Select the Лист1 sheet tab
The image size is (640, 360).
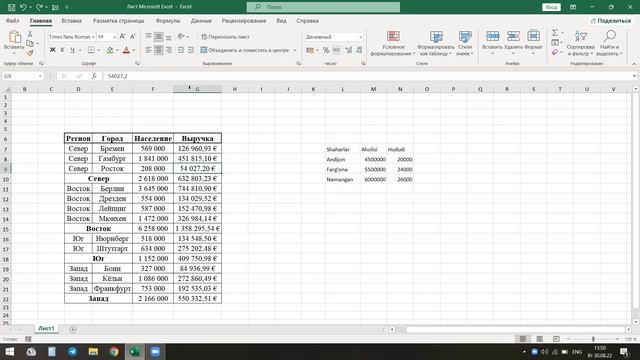(46, 329)
